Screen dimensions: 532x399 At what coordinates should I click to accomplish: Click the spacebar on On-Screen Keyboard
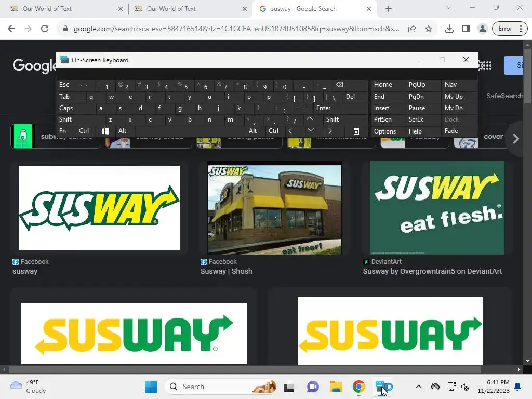coord(190,131)
